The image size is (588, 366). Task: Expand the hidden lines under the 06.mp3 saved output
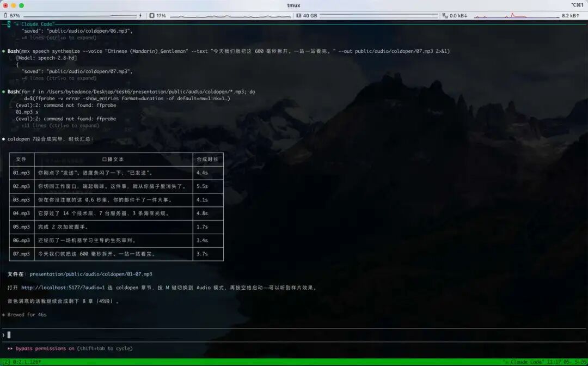59,38
